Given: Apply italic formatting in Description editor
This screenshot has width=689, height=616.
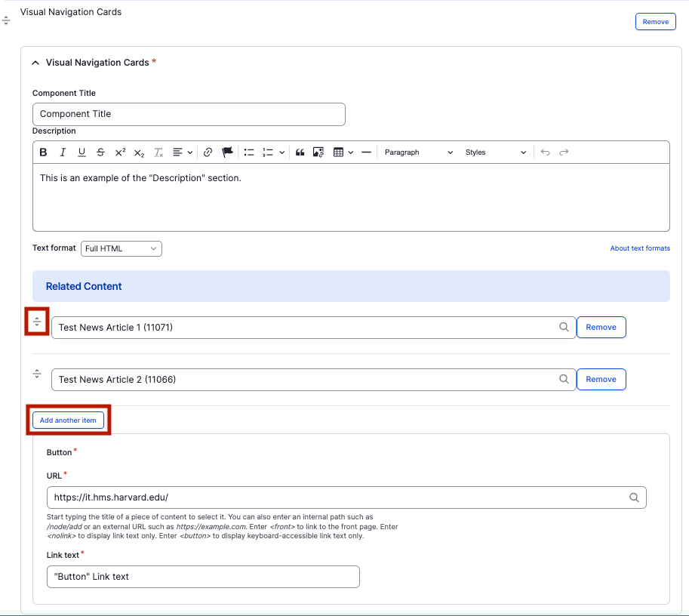Looking at the screenshot, I should click(x=63, y=152).
